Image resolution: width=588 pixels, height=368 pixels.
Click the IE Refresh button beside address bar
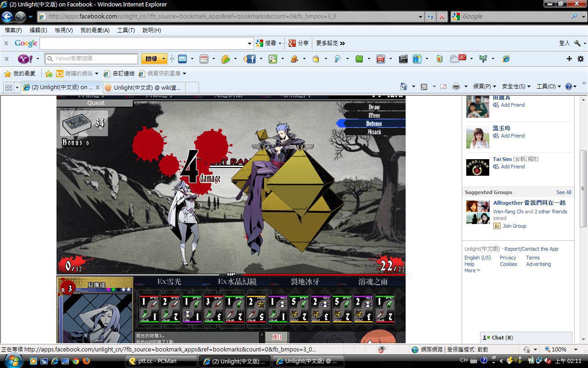pos(430,17)
